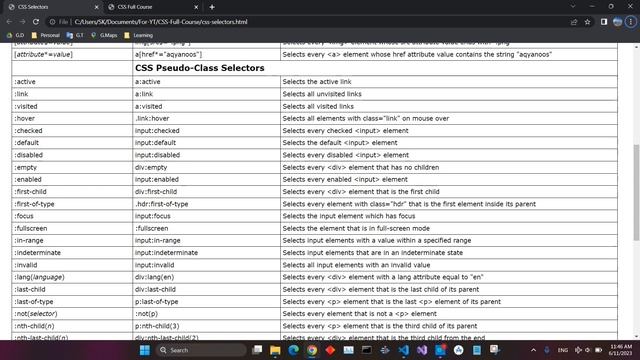Close the CSS Selectors tab
The width and height of the screenshot is (640, 360).
(x=97, y=7)
